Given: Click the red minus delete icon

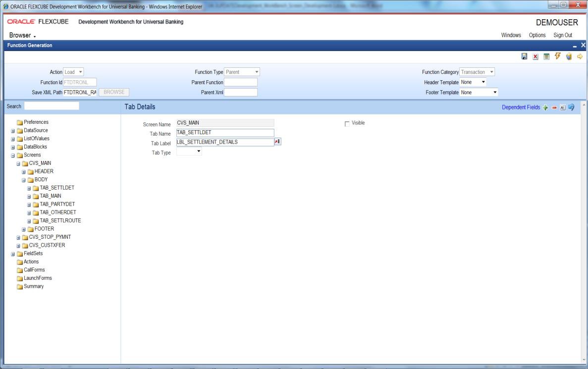Looking at the screenshot, I should point(554,107).
